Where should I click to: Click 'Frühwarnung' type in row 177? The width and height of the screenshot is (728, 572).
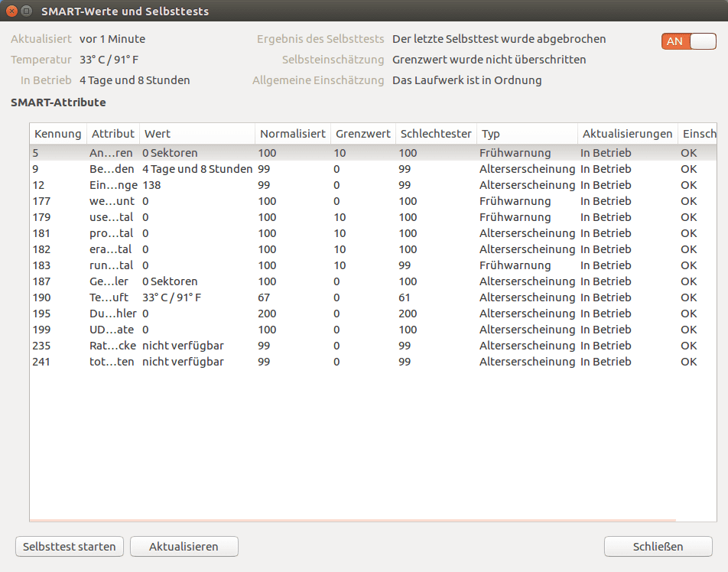pyautogui.click(x=515, y=201)
